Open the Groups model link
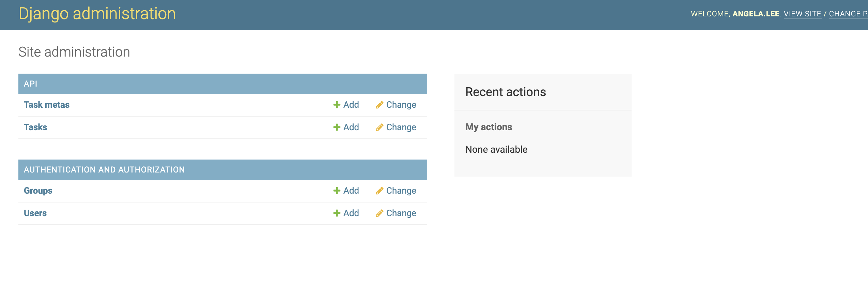The width and height of the screenshot is (868, 285). pyautogui.click(x=38, y=191)
